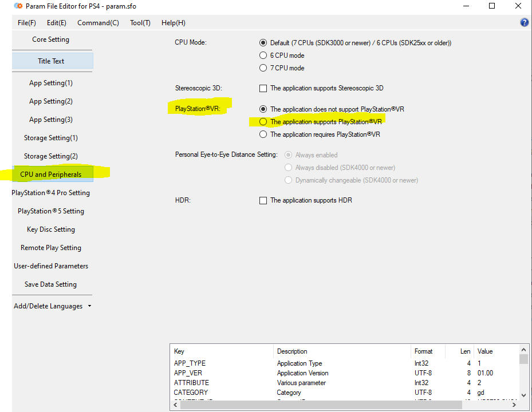Select the APP_TYPE row

pos(345,363)
